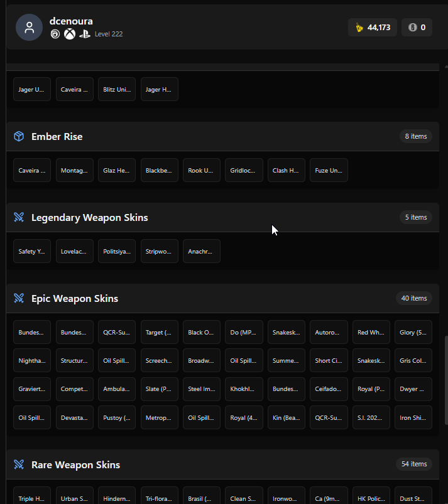This screenshot has height=504, width=448.
Task: Collapse the Rare Weapon Skins section header
Action: click(x=222, y=464)
